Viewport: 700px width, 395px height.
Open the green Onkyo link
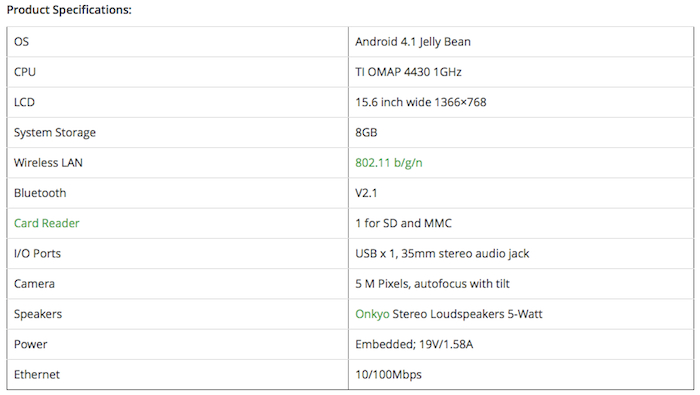click(372, 314)
